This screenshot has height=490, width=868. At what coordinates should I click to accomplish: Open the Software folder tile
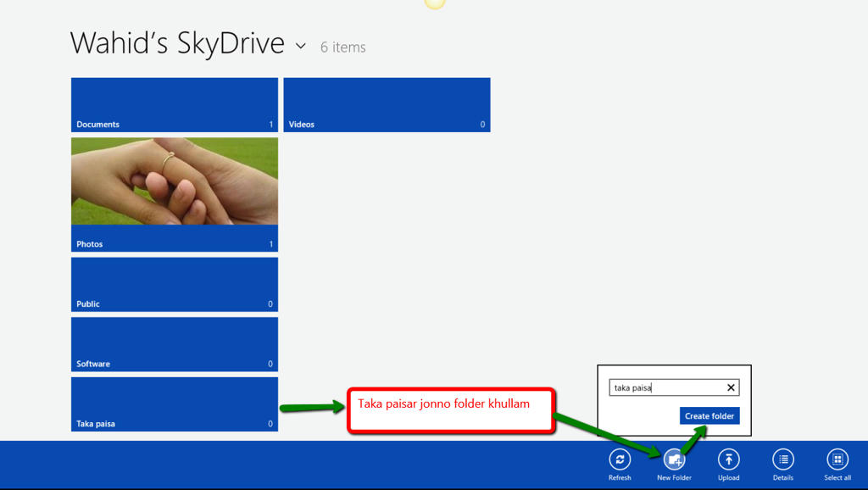click(174, 343)
